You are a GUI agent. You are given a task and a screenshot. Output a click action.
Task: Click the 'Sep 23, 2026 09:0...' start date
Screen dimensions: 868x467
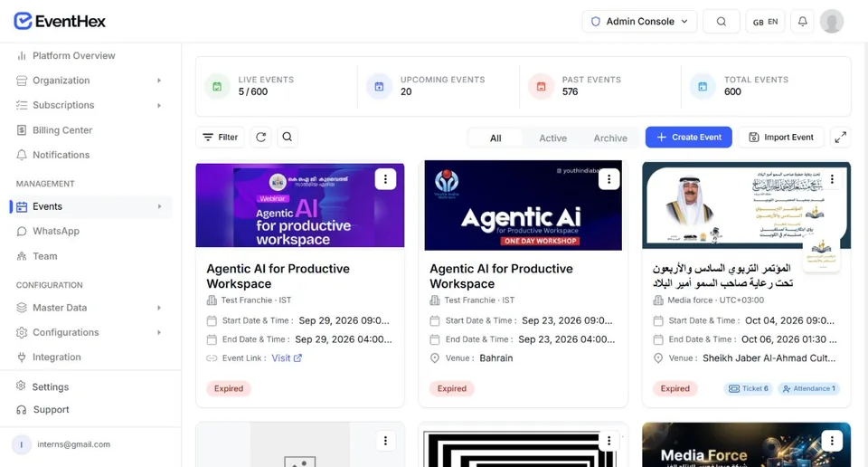tap(567, 320)
